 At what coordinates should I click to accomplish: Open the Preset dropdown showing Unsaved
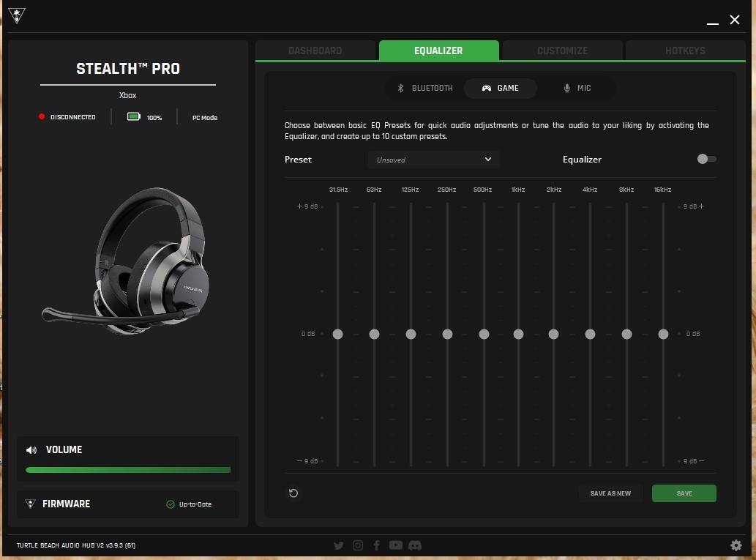[x=434, y=160]
